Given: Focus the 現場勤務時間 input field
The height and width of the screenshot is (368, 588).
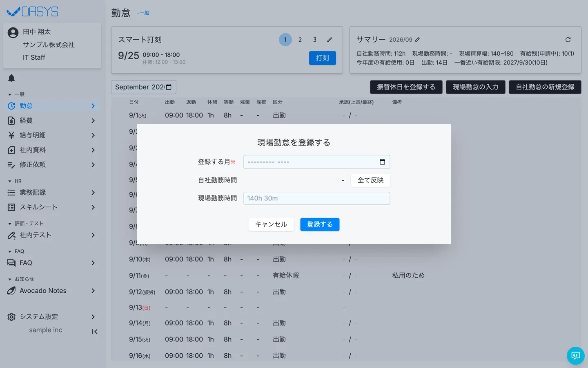Looking at the screenshot, I should tap(317, 198).
